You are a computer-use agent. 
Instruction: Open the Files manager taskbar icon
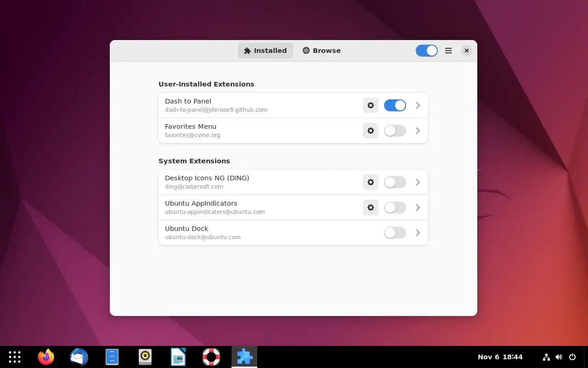pos(112,357)
